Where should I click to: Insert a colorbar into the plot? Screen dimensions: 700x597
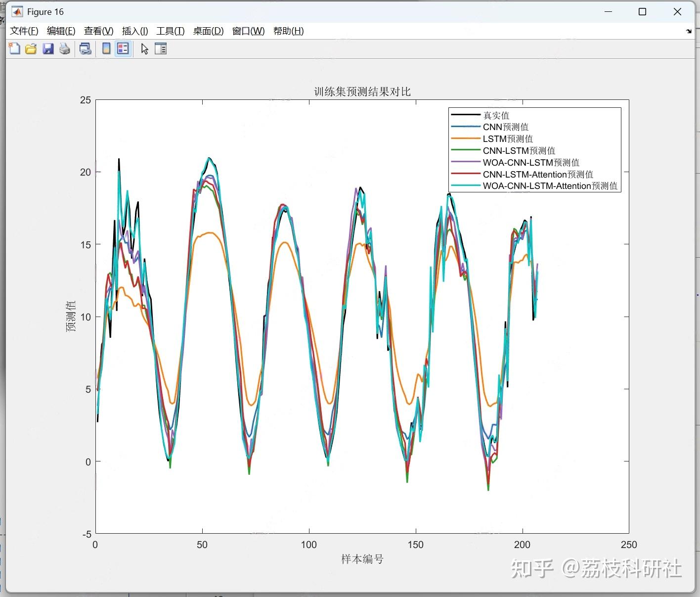point(106,48)
